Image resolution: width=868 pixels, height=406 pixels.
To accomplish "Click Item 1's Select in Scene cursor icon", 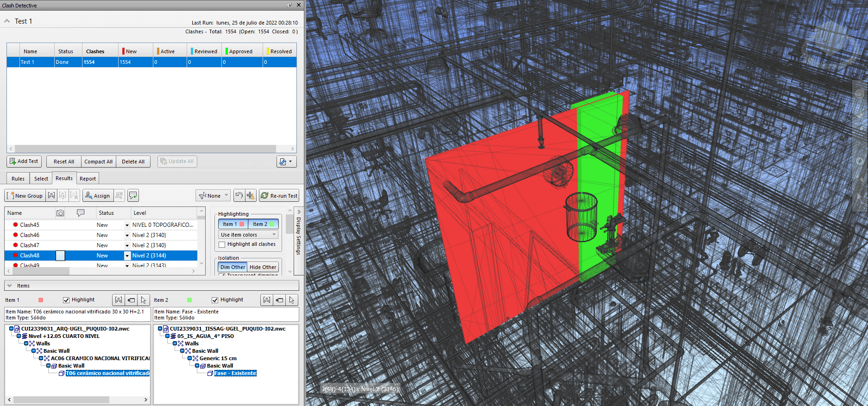I will (144, 300).
